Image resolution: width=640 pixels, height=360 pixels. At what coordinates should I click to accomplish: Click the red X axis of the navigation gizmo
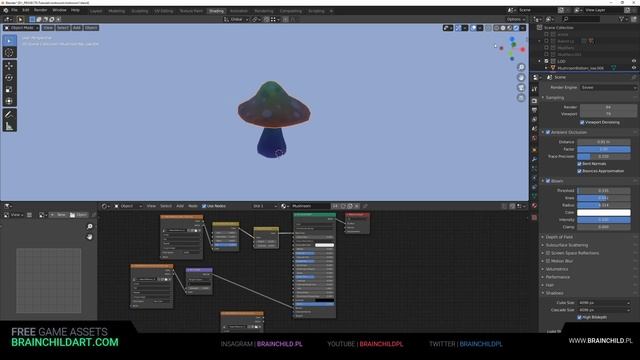click(522, 49)
